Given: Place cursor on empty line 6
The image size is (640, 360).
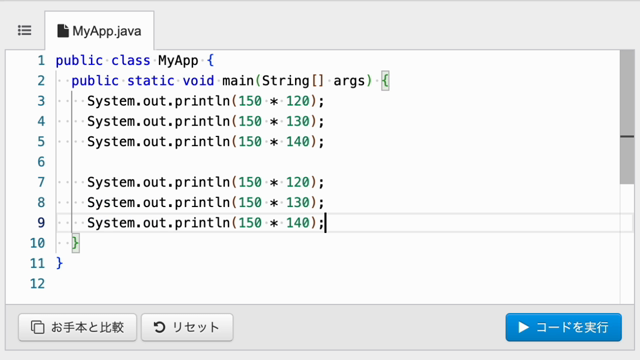Looking at the screenshot, I should tap(339, 162).
